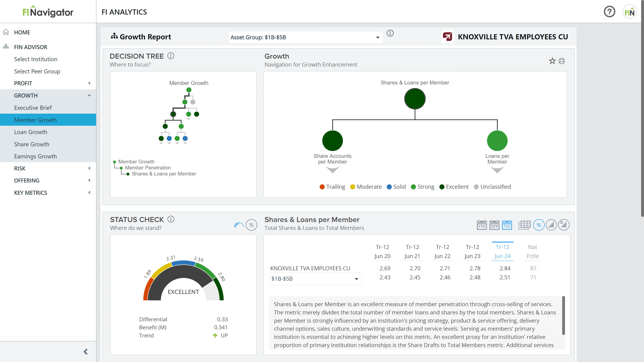Expand the PROFIT menu section
644x362 pixels.
(48, 83)
